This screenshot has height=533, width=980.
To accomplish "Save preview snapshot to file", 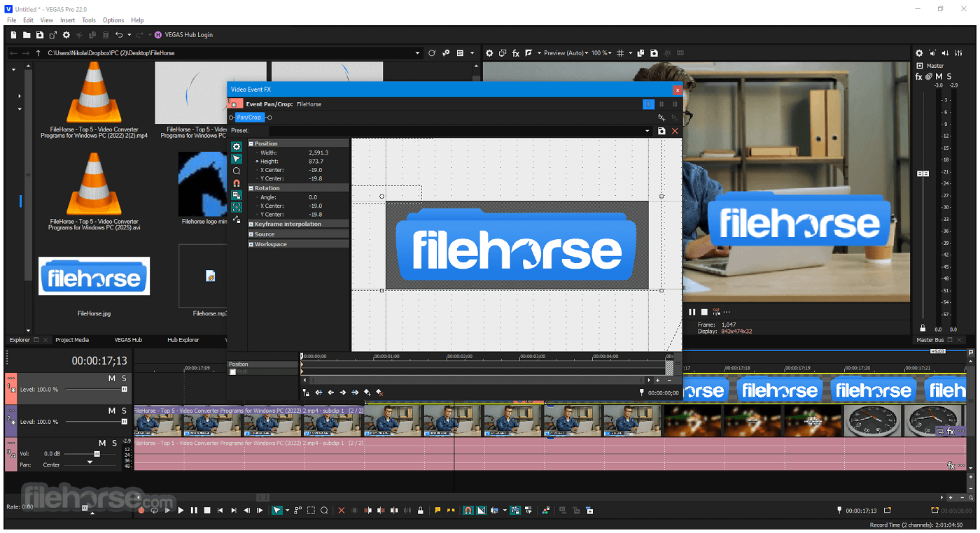I will pos(654,53).
